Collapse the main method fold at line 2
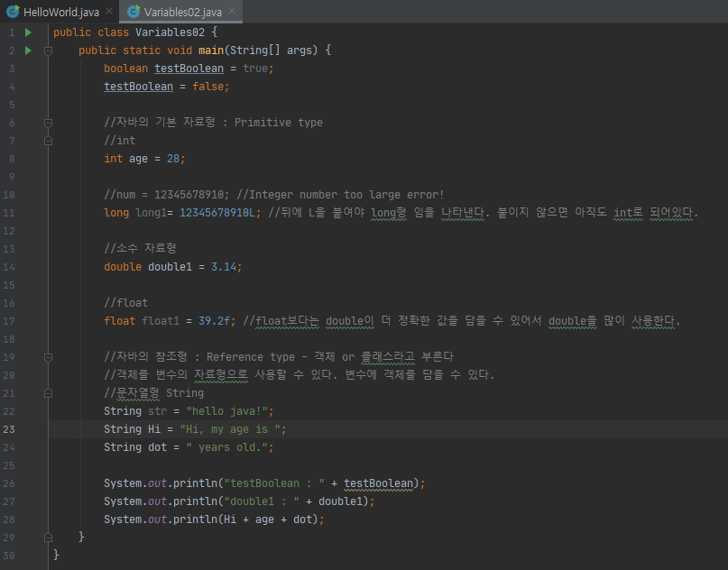This screenshot has height=570, width=728. [x=48, y=51]
